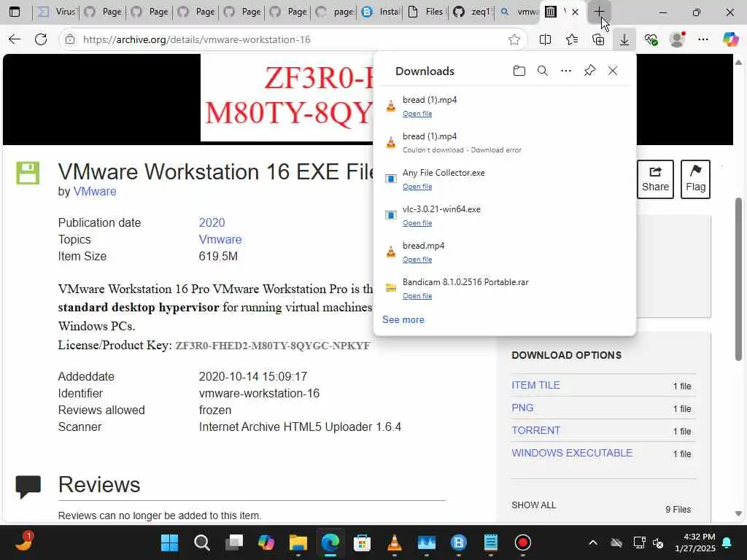This screenshot has height=560, width=747.
Task: Close the Downloads panel
Action: tap(613, 71)
